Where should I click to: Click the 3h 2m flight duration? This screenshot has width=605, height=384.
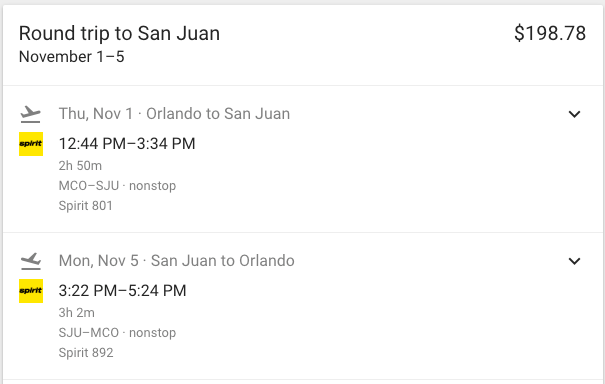coord(76,313)
